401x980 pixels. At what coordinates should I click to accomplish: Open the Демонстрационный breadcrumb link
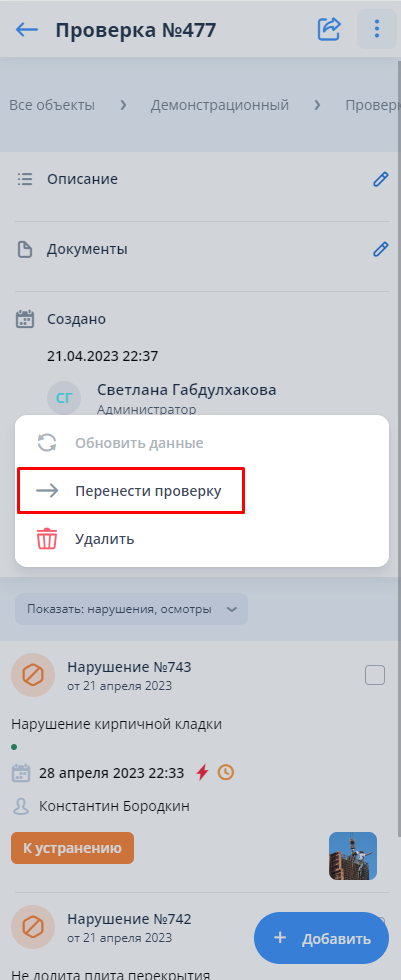coord(220,105)
